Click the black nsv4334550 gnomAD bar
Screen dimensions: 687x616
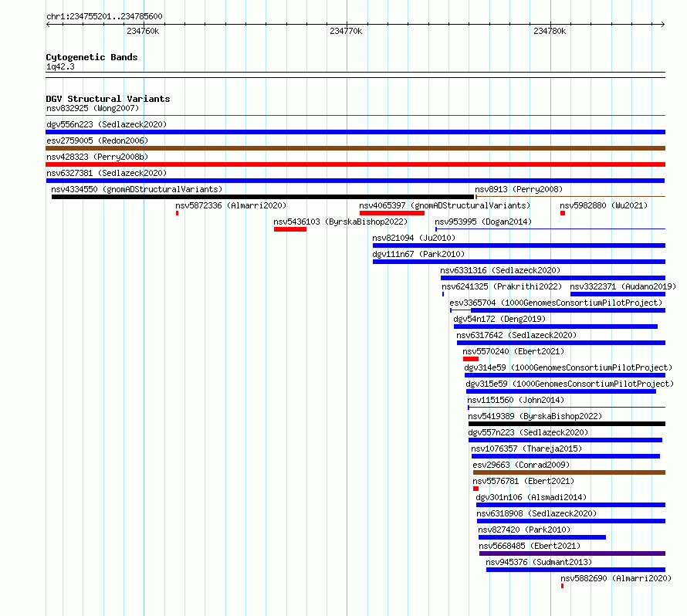click(x=262, y=197)
